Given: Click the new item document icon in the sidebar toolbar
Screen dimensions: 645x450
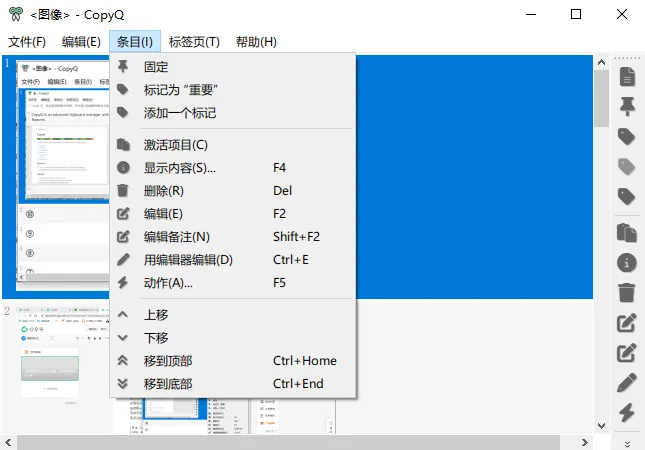Looking at the screenshot, I should [x=627, y=77].
